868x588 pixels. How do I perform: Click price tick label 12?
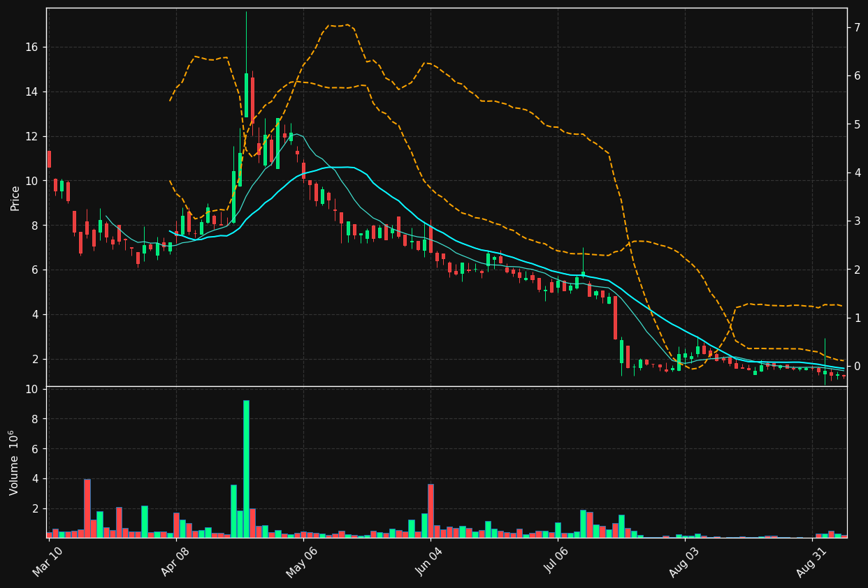(x=33, y=136)
